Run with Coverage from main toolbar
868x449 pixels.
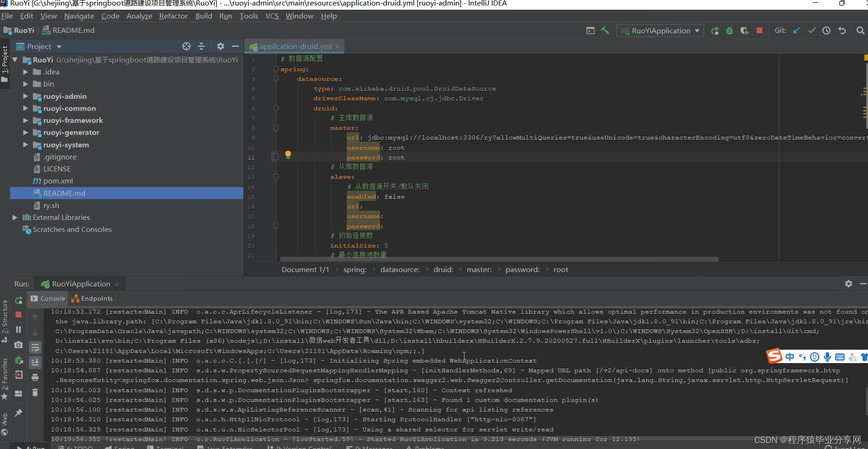tap(744, 30)
